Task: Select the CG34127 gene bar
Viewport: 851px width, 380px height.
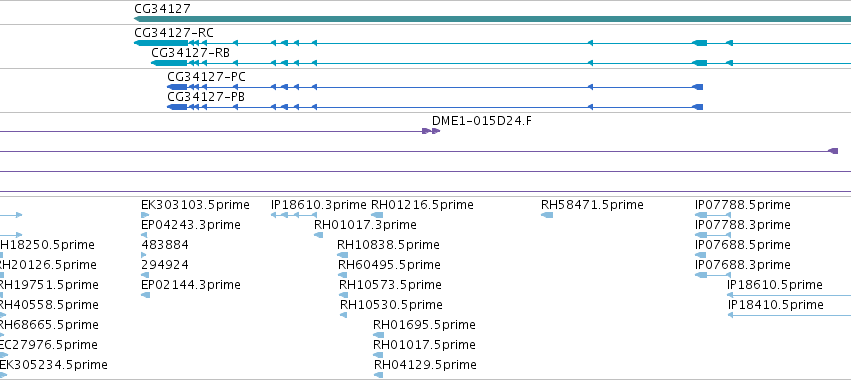Action: (x=492, y=19)
